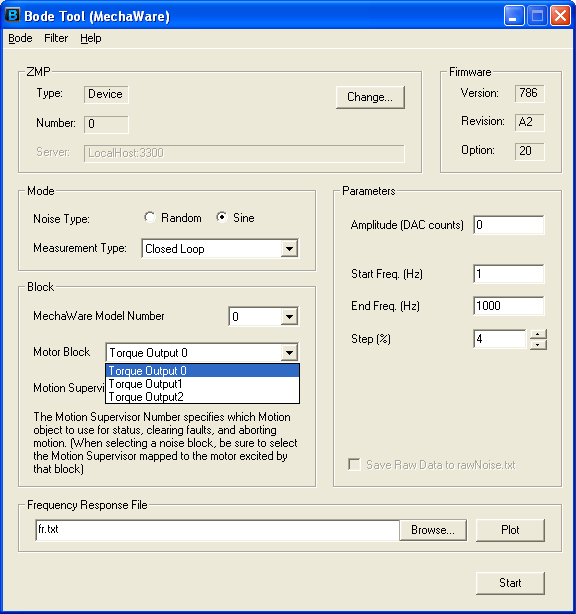Image resolution: width=576 pixels, height=614 pixels.
Task: Click the Plot button
Action: pos(510,530)
